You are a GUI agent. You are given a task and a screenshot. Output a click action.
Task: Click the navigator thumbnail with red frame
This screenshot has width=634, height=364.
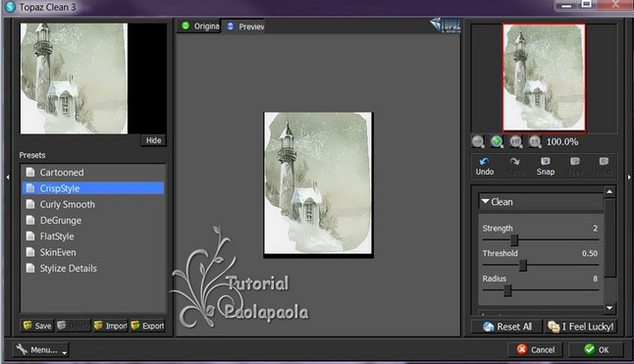[x=544, y=78]
